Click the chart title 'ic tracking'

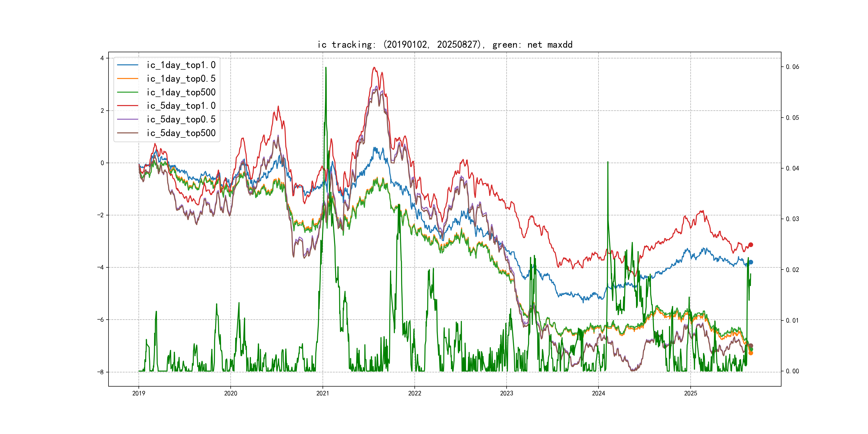pyautogui.click(x=445, y=44)
